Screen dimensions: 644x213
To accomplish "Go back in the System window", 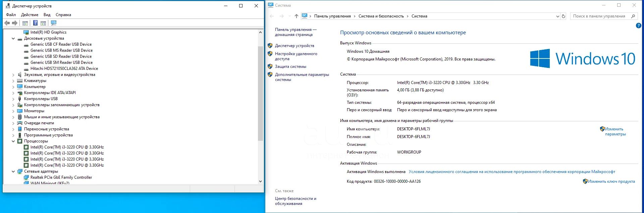I will coord(272,16).
